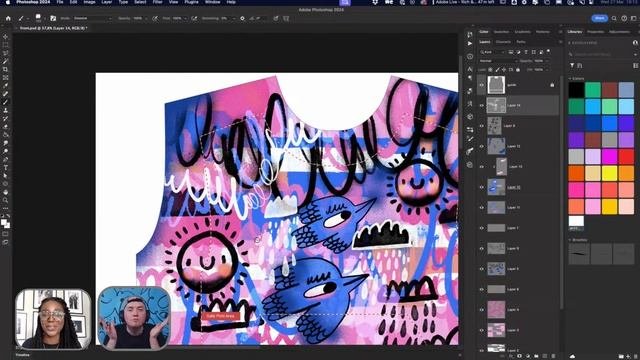Select the guide layer thumbnail
The width and height of the screenshot is (640, 360).
tap(496, 85)
